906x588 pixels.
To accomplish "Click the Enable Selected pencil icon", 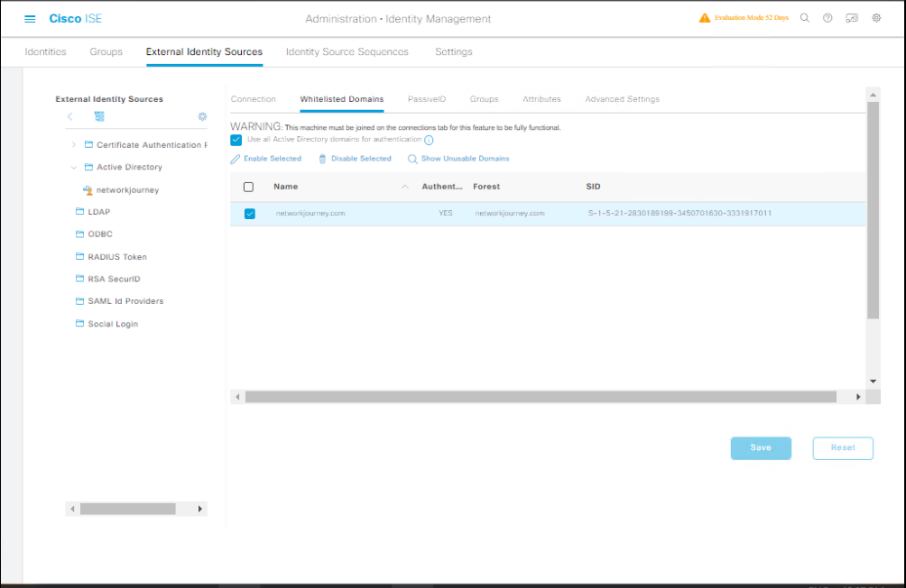I will [x=236, y=159].
